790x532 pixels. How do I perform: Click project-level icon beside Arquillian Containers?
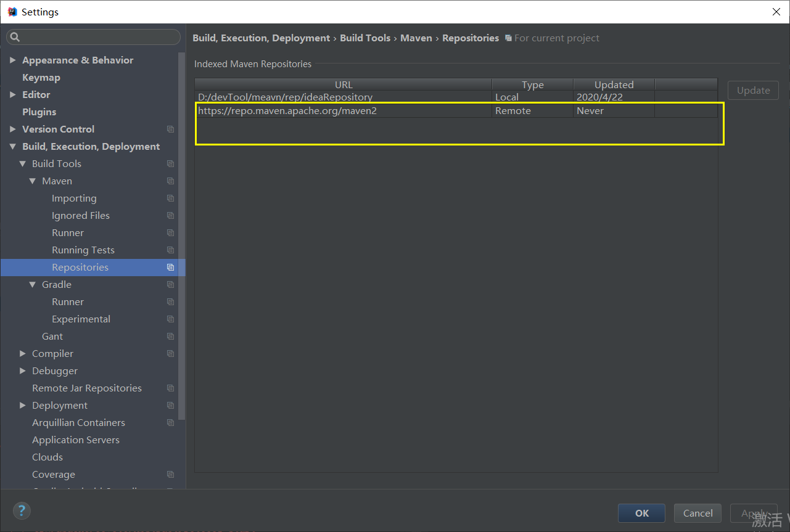(170, 423)
